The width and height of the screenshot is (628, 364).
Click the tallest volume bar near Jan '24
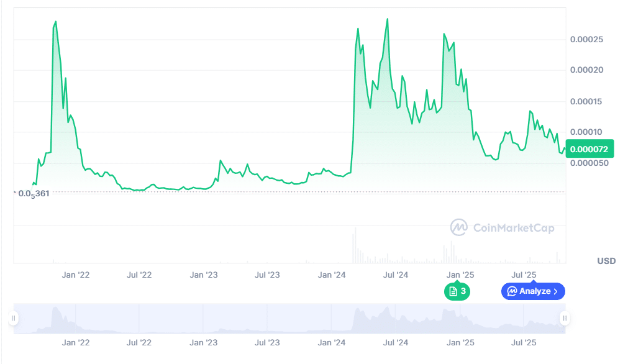click(355, 245)
